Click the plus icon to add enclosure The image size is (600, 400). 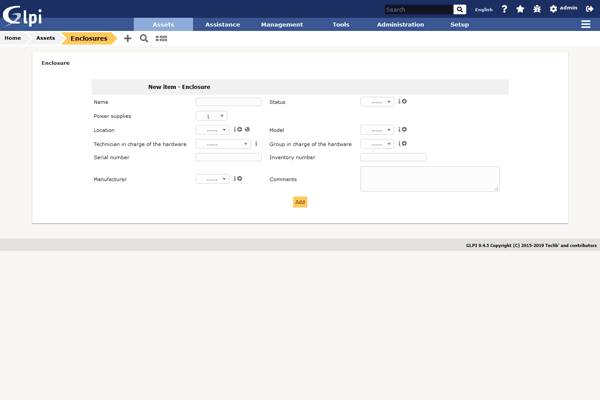127,38
